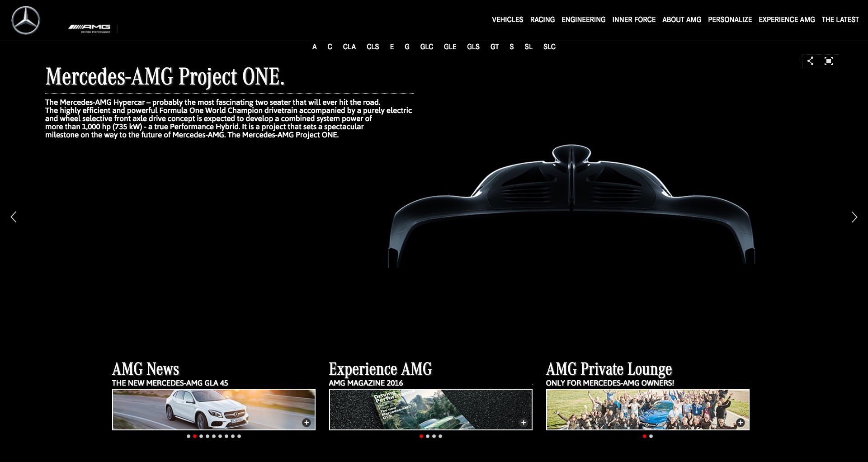Go to previous slide with left arrow
Viewport: 868px width, 462px height.
tap(14, 217)
